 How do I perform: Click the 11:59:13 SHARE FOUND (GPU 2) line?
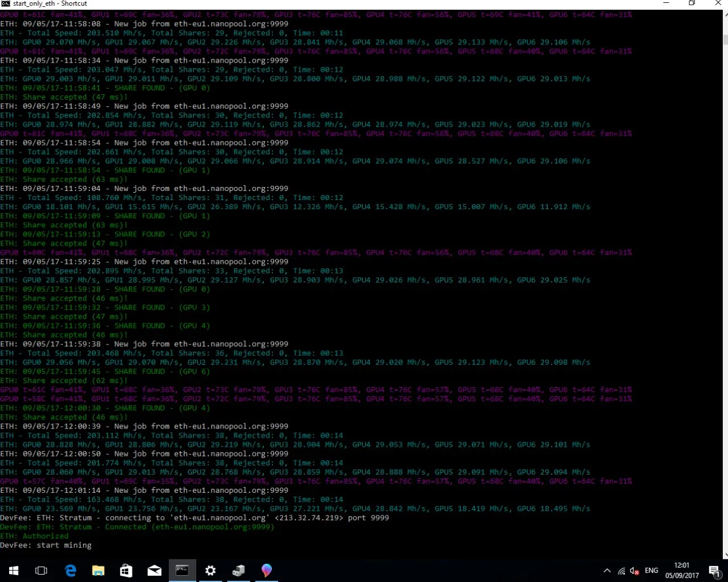pos(105,234)
